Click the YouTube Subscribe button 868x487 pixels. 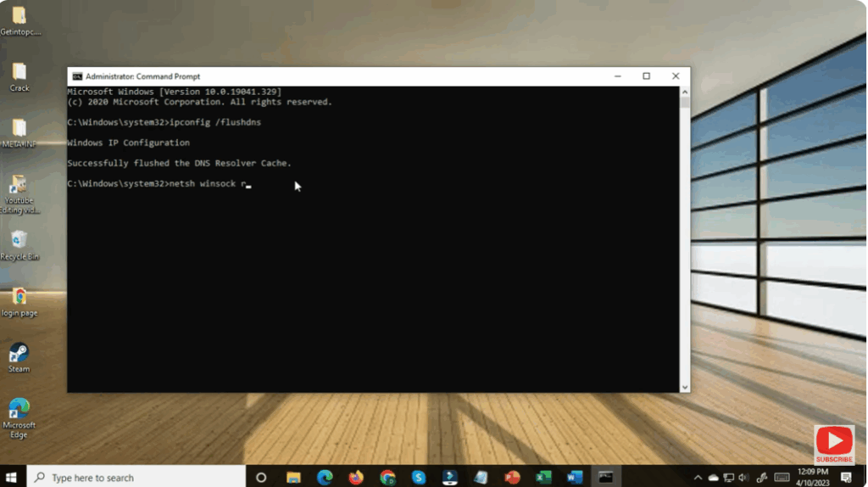[834, 445]
